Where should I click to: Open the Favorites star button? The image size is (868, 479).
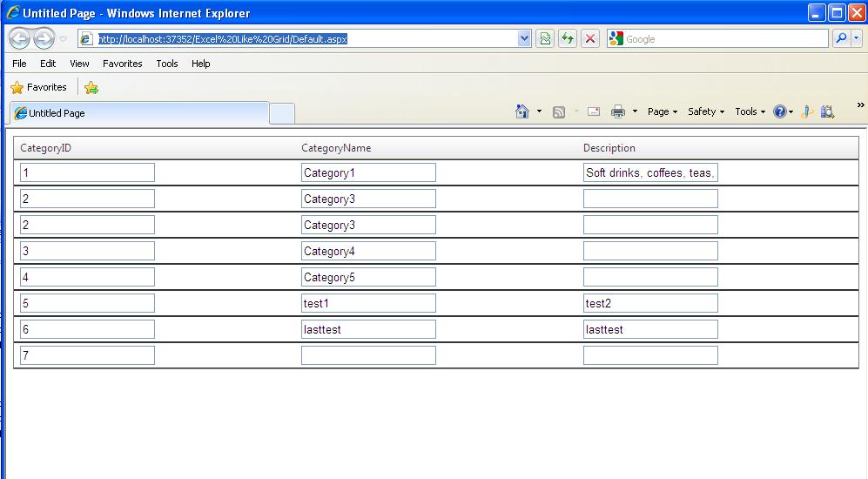point(39,87)
